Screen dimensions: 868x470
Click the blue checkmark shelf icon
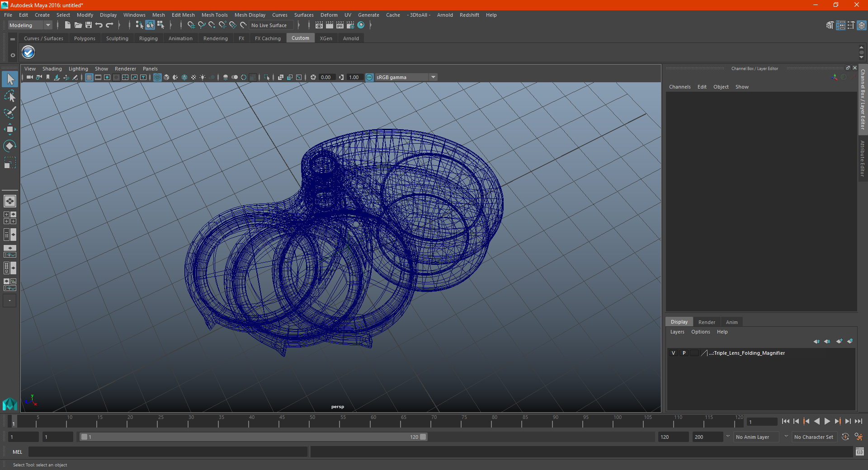(x=28, y=52)
